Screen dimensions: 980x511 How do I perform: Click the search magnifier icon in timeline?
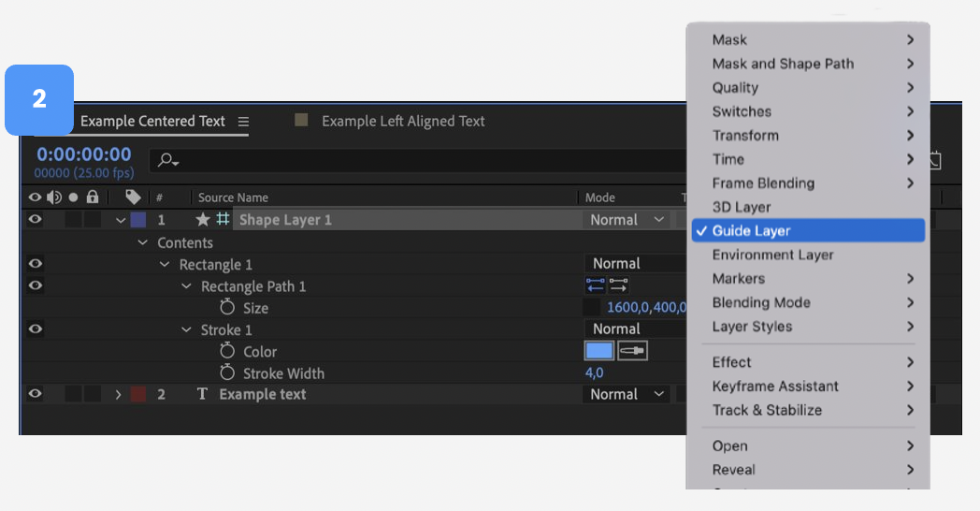tap(166, 160)
